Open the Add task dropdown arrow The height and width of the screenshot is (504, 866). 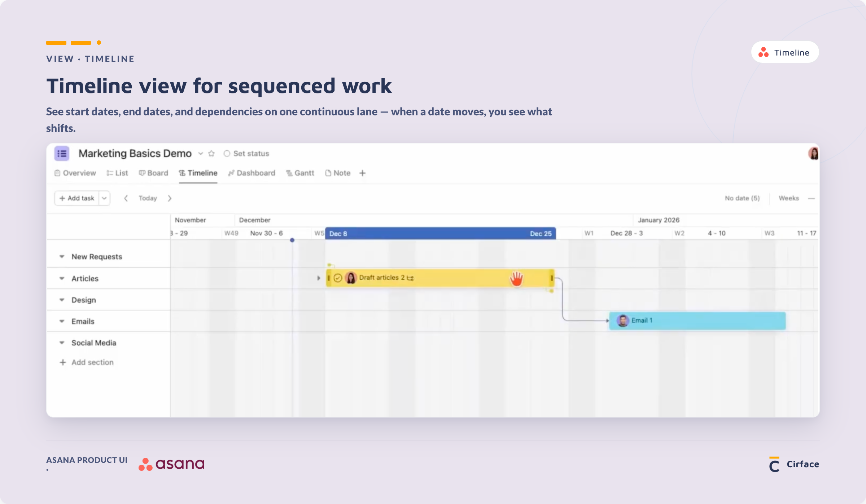pos(104,198)
